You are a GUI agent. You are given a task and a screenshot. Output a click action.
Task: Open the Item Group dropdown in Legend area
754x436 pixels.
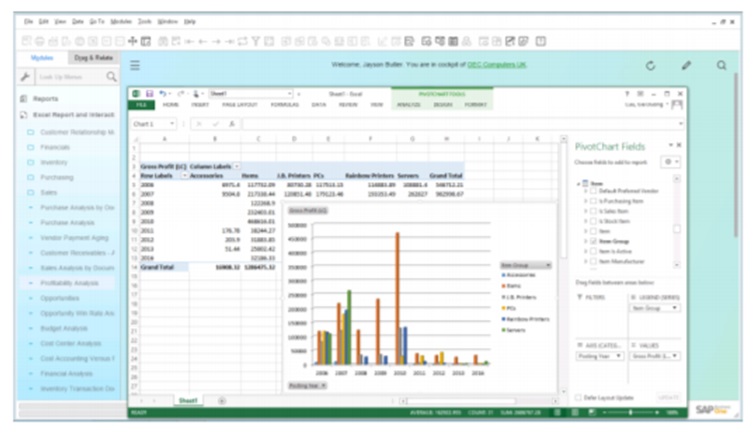pos(675,308)
